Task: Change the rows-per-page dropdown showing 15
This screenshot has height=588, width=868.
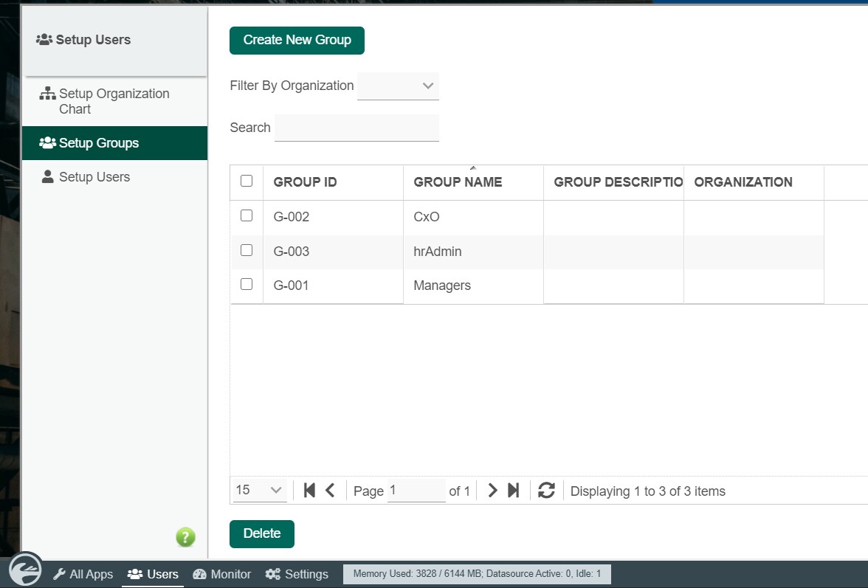Action: click(259, 490)
